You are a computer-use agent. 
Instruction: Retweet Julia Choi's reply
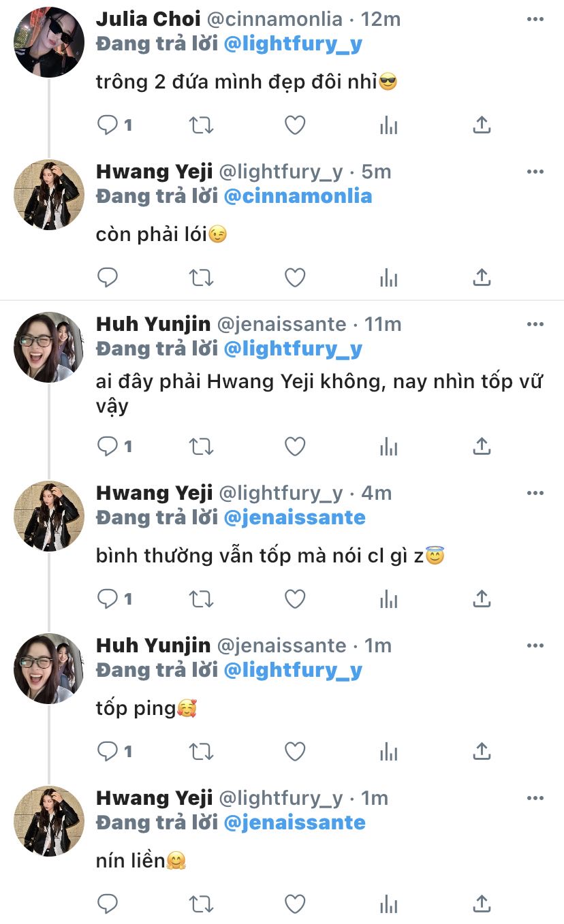pyautogui.click(x=201, y=125)
